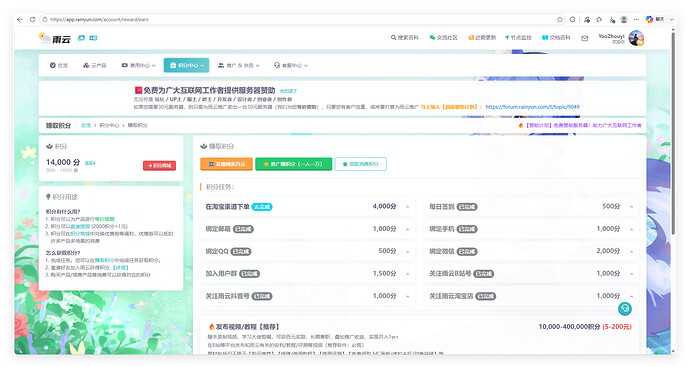Click the second teal icon next to 雨云 logo
Screen dimensions: 690x367
click(x=93, y=38)
